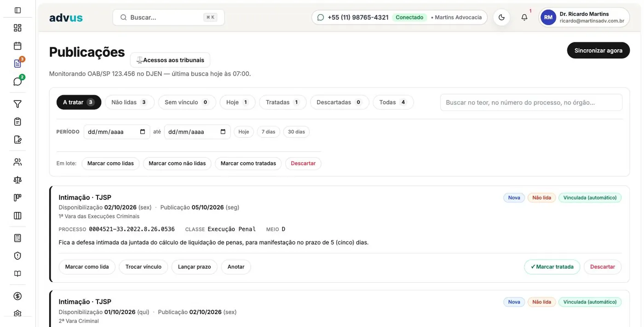The image size is (644, 327).
Task: Open the dollar coin icon in sidebar
Action: pos(17,296)
